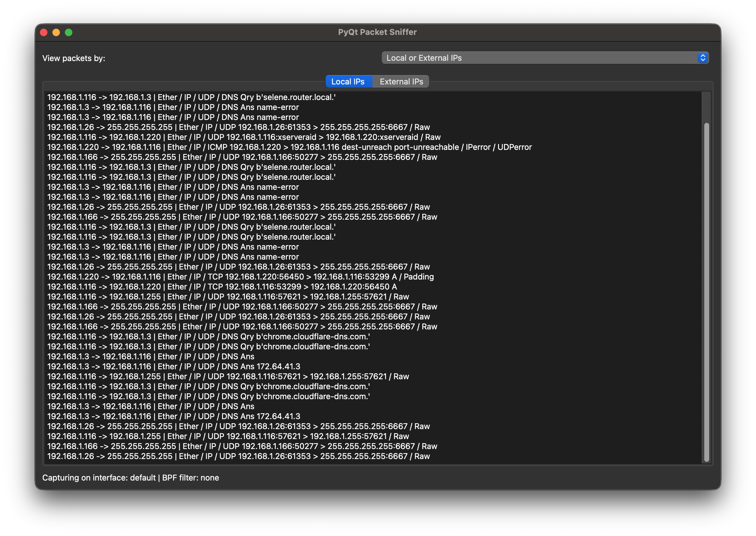Click the green zoom window button
Viewport: 756px width, 536px height.
click(x=69, y=32)
